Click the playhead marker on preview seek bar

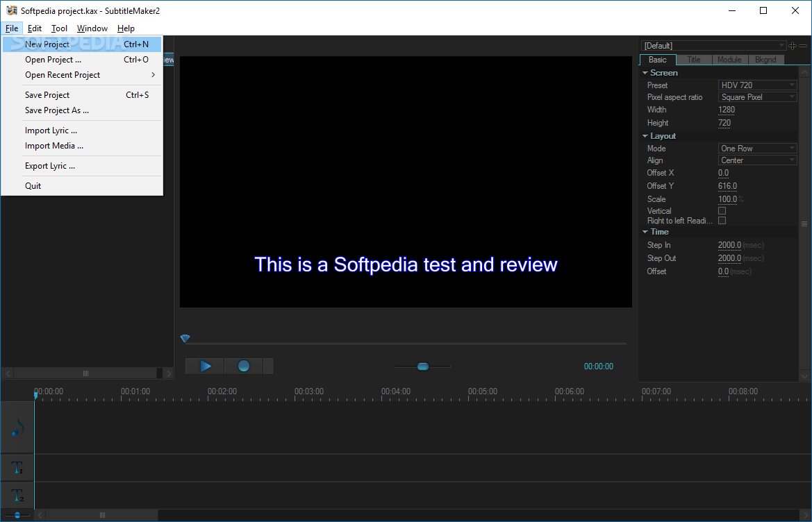coord(185,338)
